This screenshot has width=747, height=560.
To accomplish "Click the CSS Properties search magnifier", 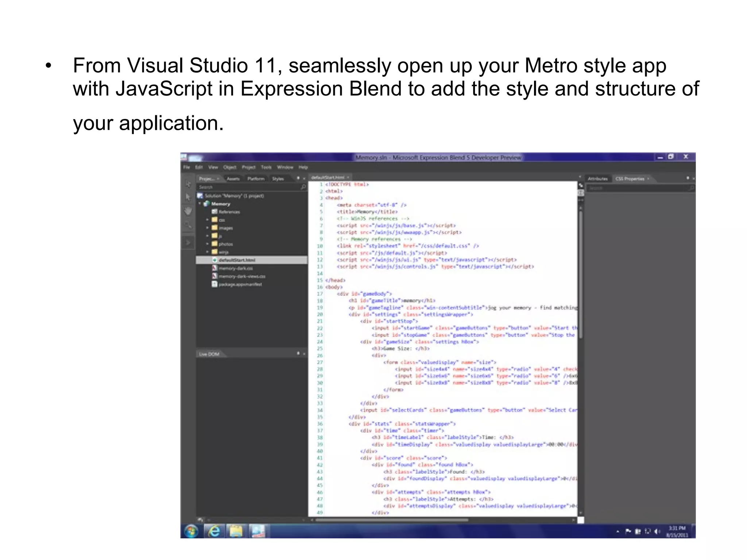I will point(691,188).
